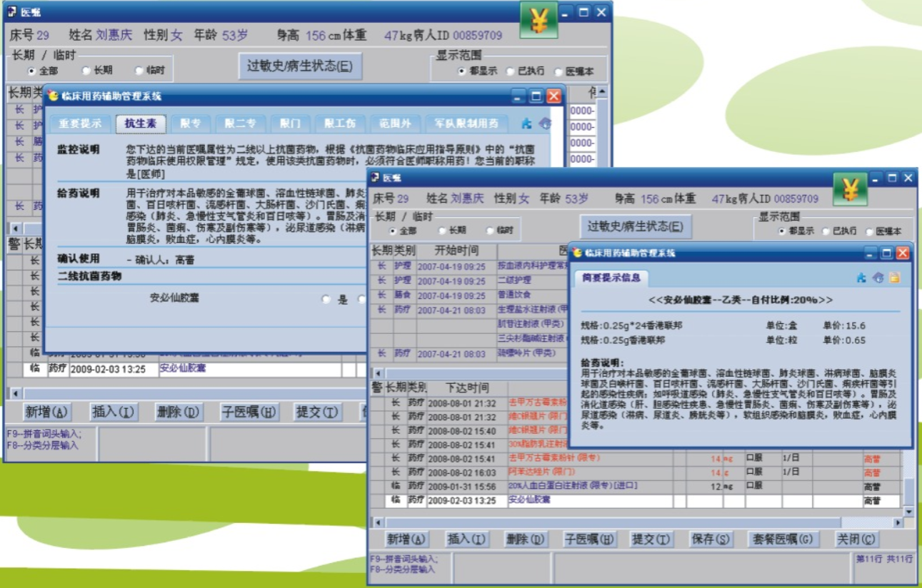Image resolution: width=922 pixels, height=588 pixels.
Task: Click the puzzle-piece icon beside 军队限制用药 tab
Action: pos(526,123)
